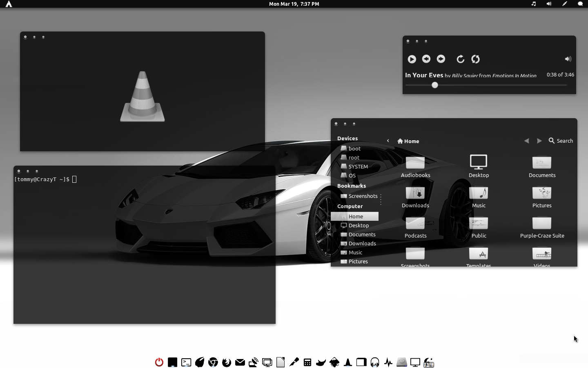Open the calculator from the dock
588x368 pixels.
click(x=307, y=362)
